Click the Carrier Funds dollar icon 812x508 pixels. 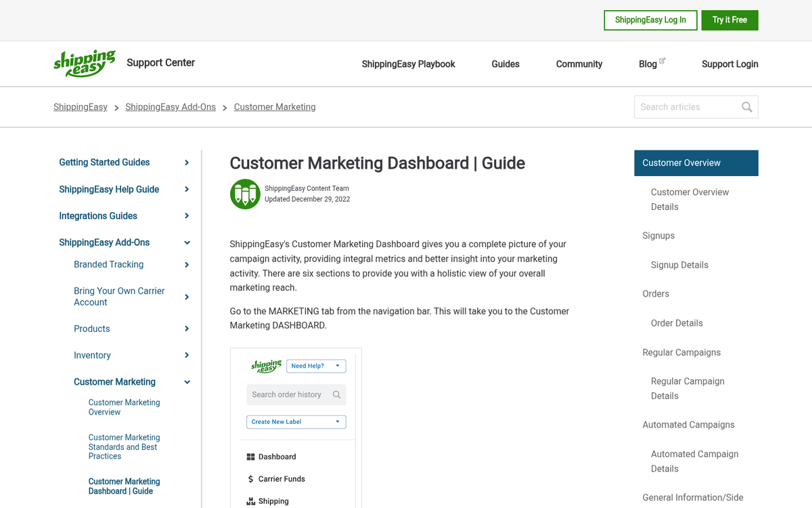(x=251, y=479)
